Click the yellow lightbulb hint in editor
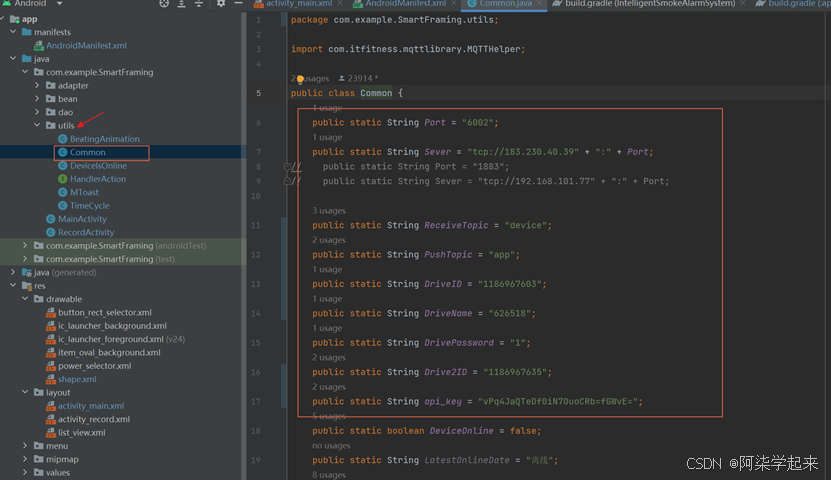 point(298,78)
